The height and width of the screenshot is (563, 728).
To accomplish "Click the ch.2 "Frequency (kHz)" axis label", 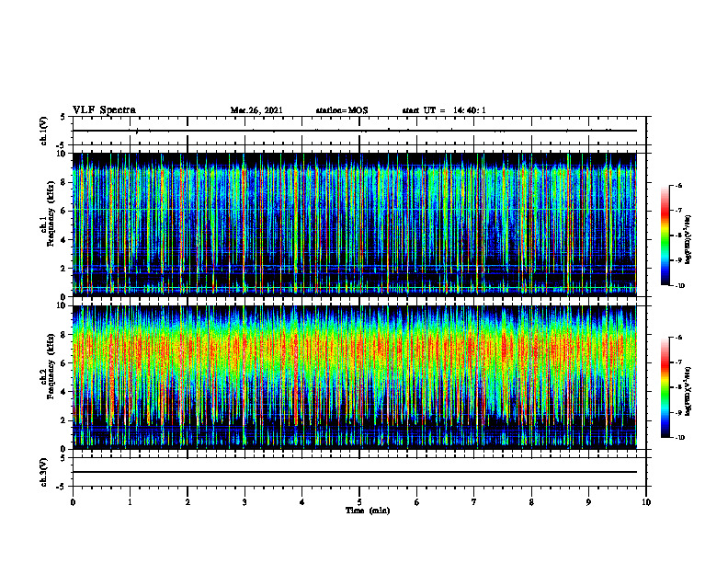I will 51,366.
